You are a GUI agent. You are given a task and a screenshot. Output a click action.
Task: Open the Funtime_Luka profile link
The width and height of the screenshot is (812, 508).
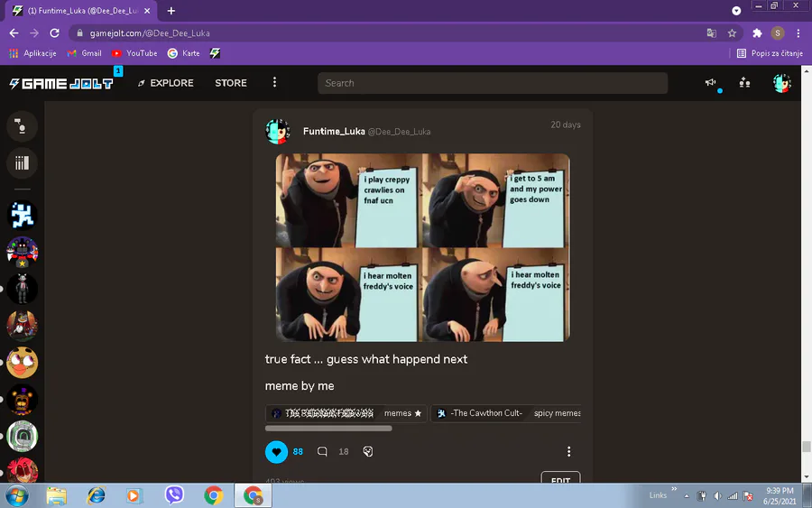click(334, 132)
